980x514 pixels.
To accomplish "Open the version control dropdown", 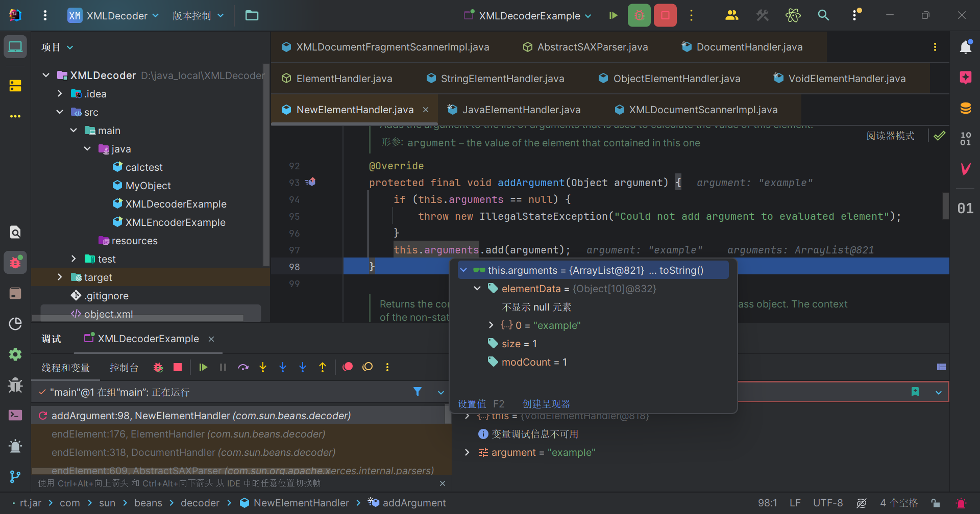I will (x=198, y=16).
